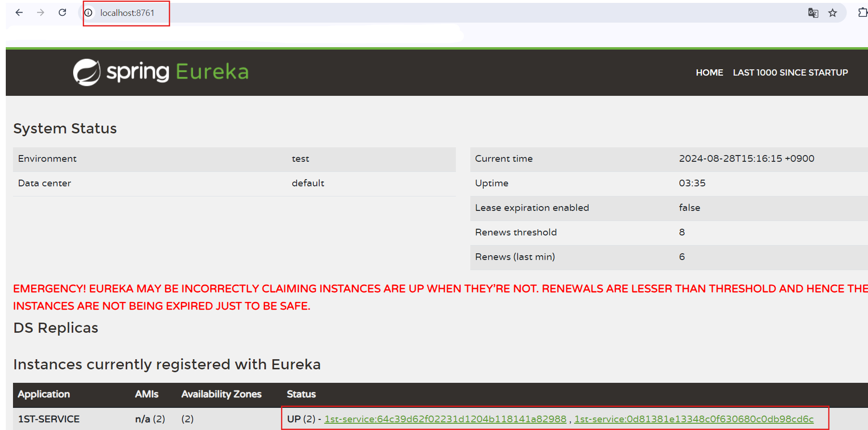Image resolution: width=868 pixels, height=430 pixels.
Task: Open LAST 1000 SINCE STARTUP page
Action: point(790,73)
